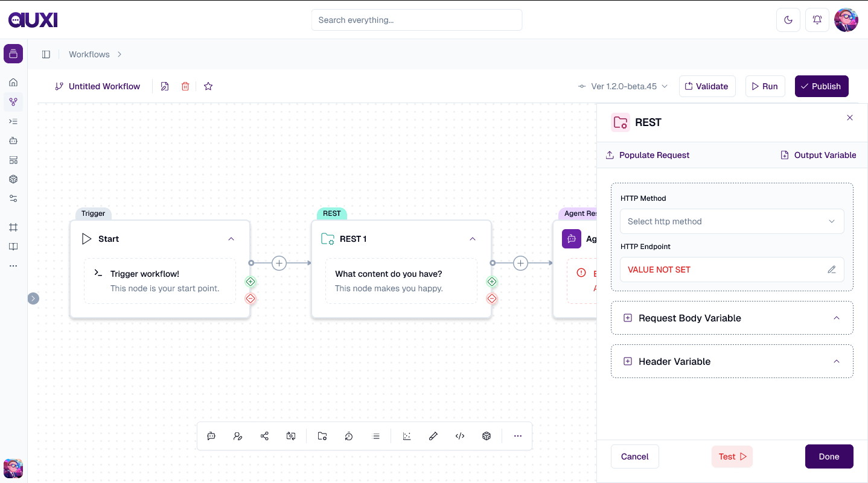
Task: Edit the HTTP Endpoint with pencil icon
Action: click(832, 270)
